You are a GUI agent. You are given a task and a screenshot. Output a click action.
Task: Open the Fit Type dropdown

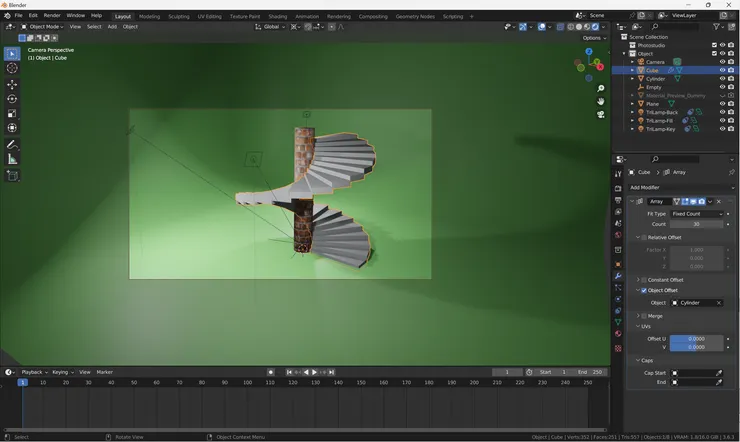pos(697,213)
